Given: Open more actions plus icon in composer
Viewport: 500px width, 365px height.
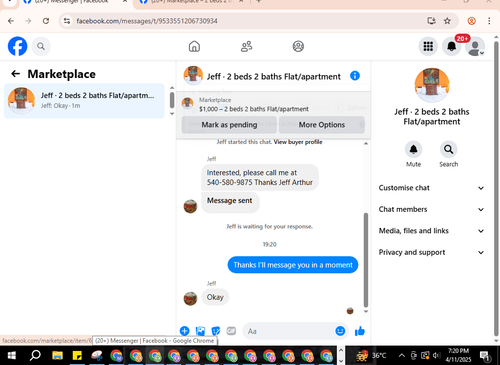Looking at the screenshot, I should pyautogui.click(x=184, y=331).
